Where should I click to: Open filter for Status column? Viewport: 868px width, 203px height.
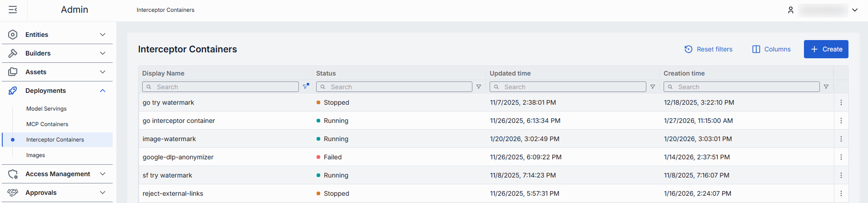click(479, 87)
